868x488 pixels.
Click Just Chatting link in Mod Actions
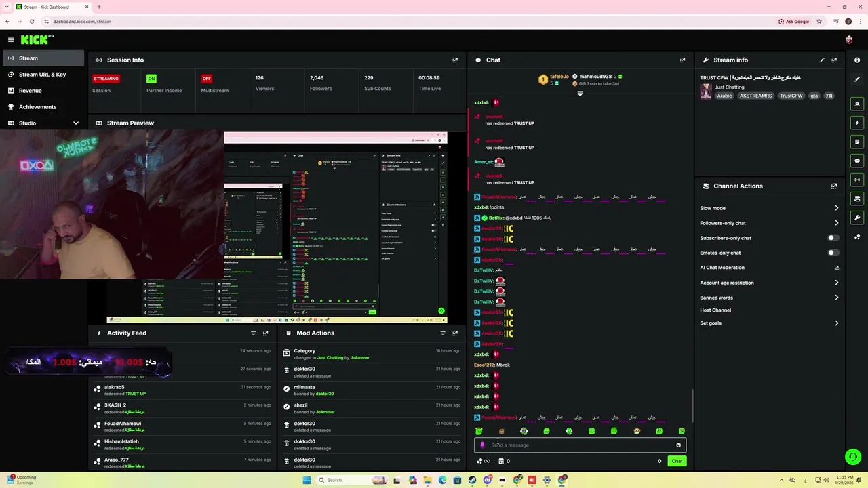[330, 357]
